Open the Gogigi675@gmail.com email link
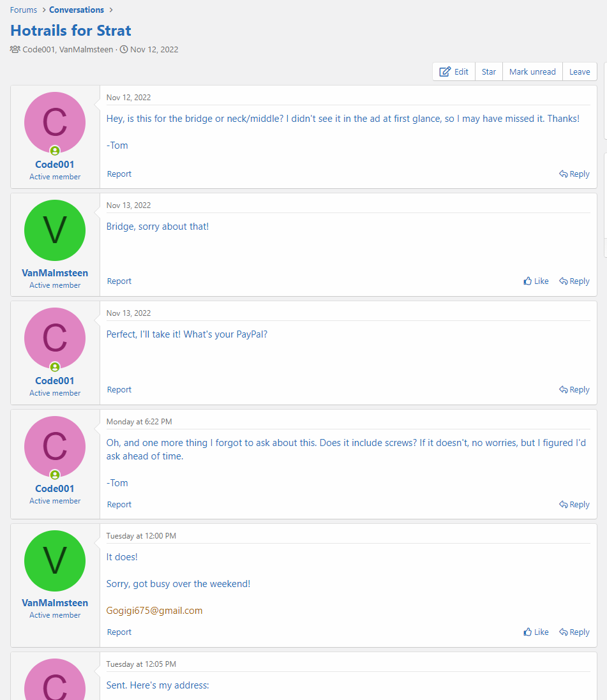 point(154,611)
